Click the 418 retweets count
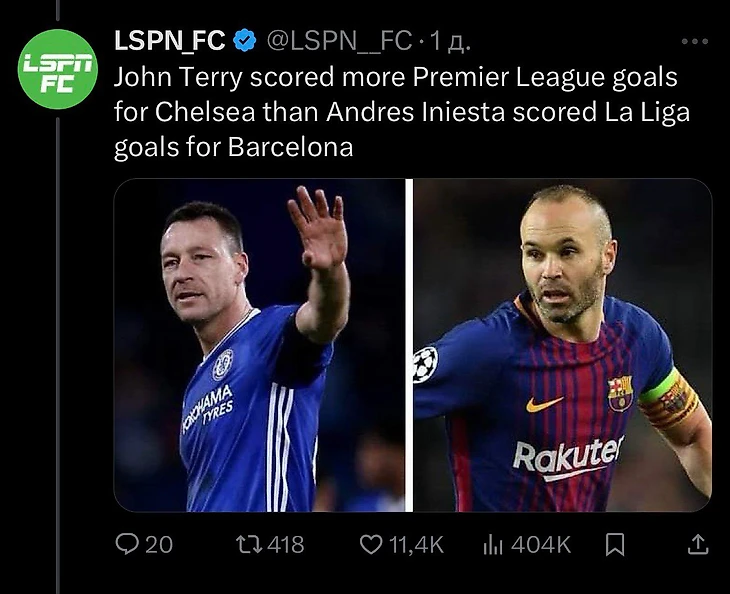Viewport: 730px width, 594px height. click(286, 543)
